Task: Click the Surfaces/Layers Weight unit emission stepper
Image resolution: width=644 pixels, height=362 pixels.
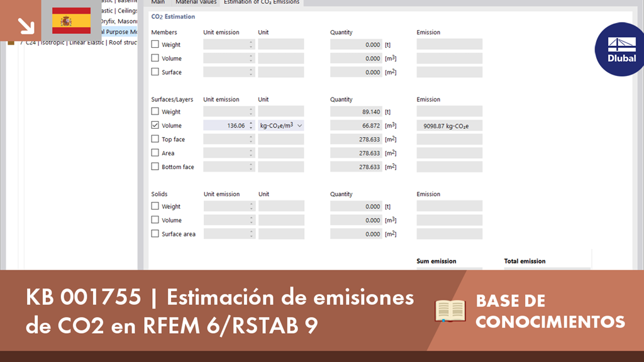Action: point(251,112)
